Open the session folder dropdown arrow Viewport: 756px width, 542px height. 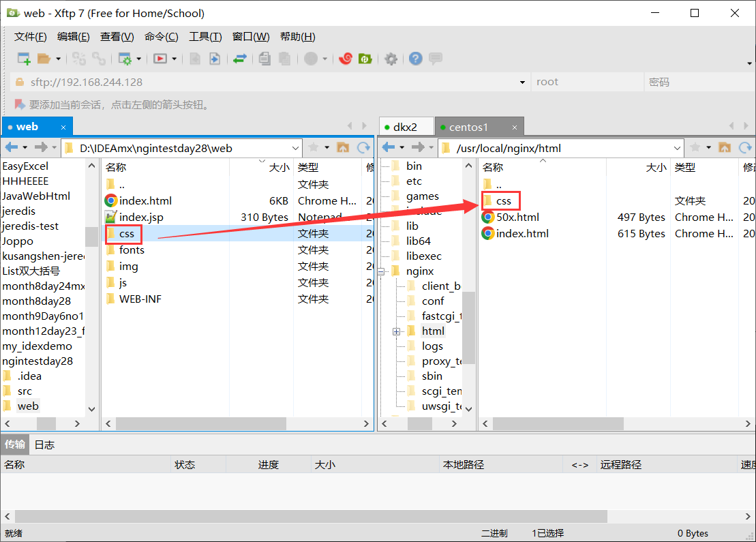click(59, 59)
